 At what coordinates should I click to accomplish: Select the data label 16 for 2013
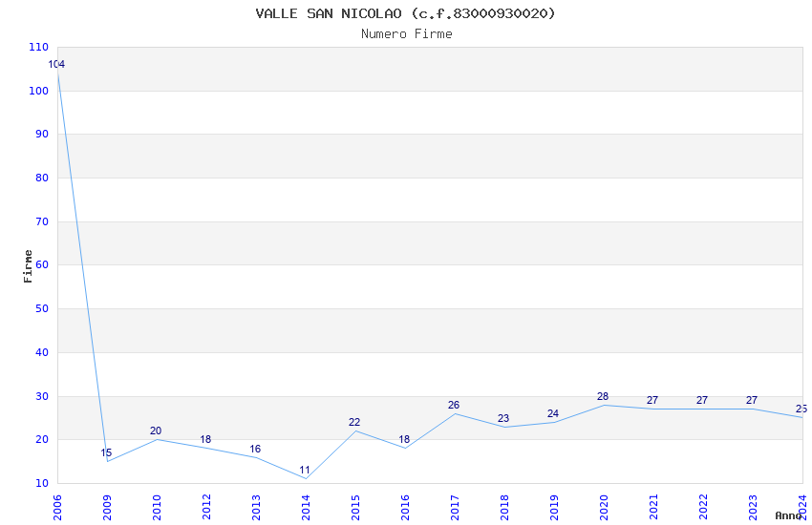pyautogui.click(x=255, y=449)
